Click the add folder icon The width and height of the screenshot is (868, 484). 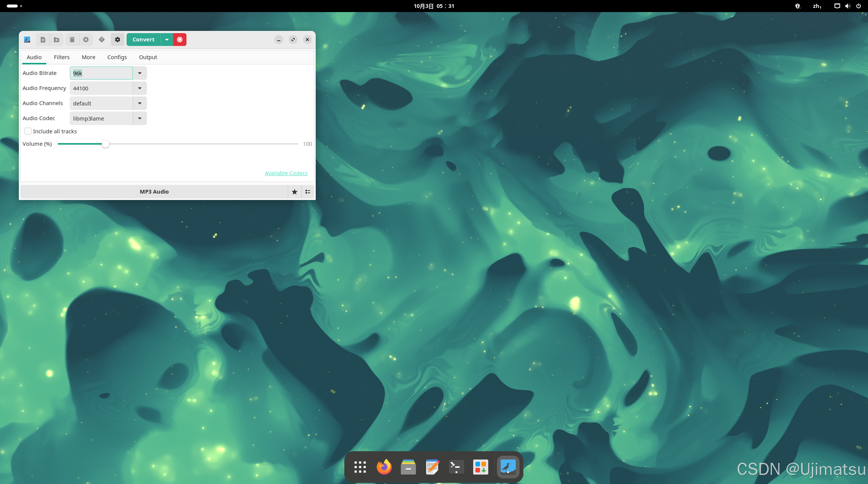(57, 40)
